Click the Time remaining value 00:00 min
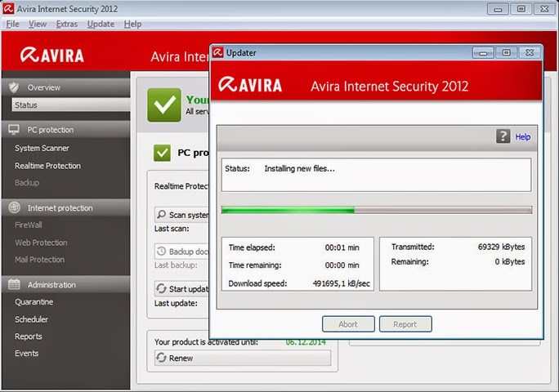559x392 pixels. coord(342,265)
